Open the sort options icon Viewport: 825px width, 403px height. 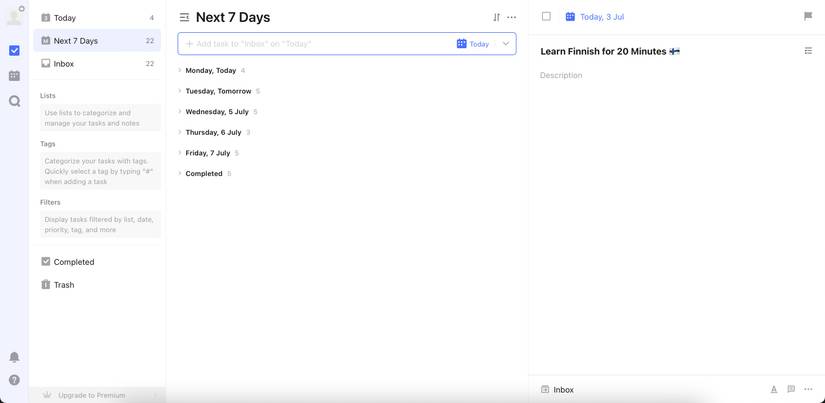[x=496, y=17]
